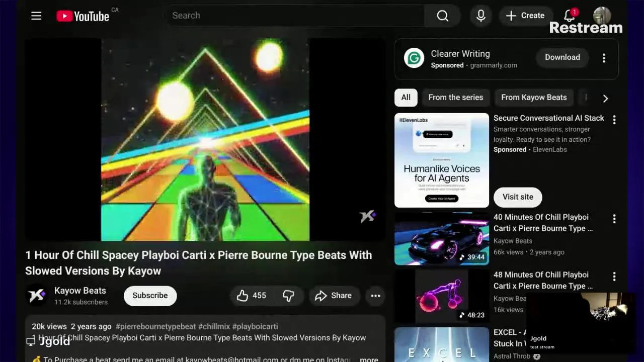Click Kayow Beats under 40 Minutes video
The width and height of the screenshot is (644, 362).
click(x=513, y=241)
